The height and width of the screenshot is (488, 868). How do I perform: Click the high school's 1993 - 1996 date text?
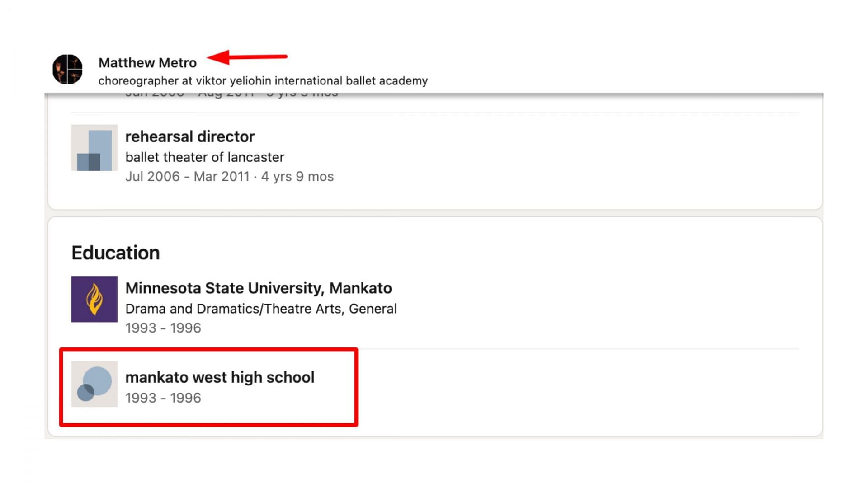coord(163,398)
